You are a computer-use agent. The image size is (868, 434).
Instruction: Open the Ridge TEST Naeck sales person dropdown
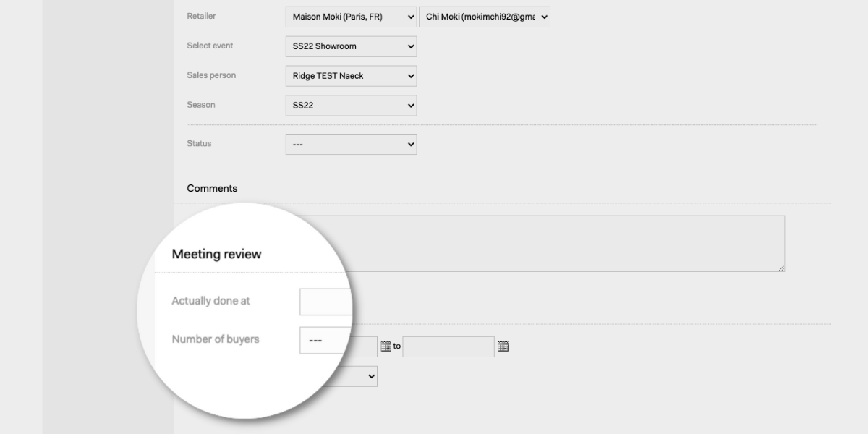pos(351,76)
